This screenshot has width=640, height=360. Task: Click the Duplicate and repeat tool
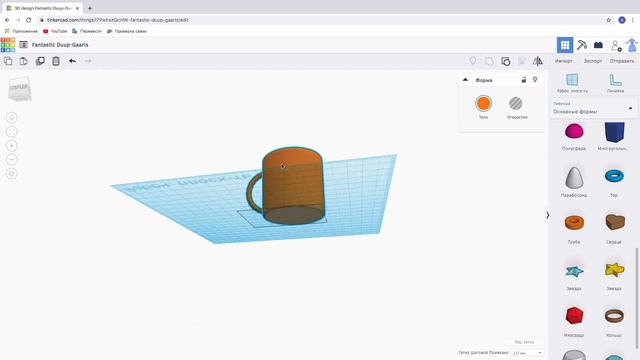(40, 61)
